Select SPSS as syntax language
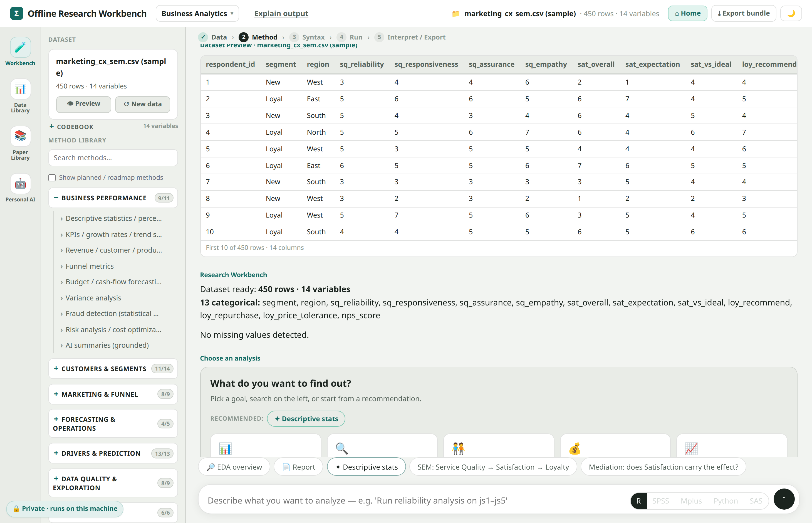Image resolution: width=812 pixels, height=523 pixels. point(660,500)
